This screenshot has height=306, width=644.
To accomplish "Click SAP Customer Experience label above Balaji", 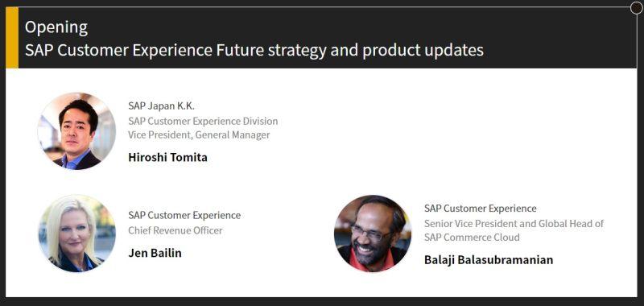I will click(480, 209).
